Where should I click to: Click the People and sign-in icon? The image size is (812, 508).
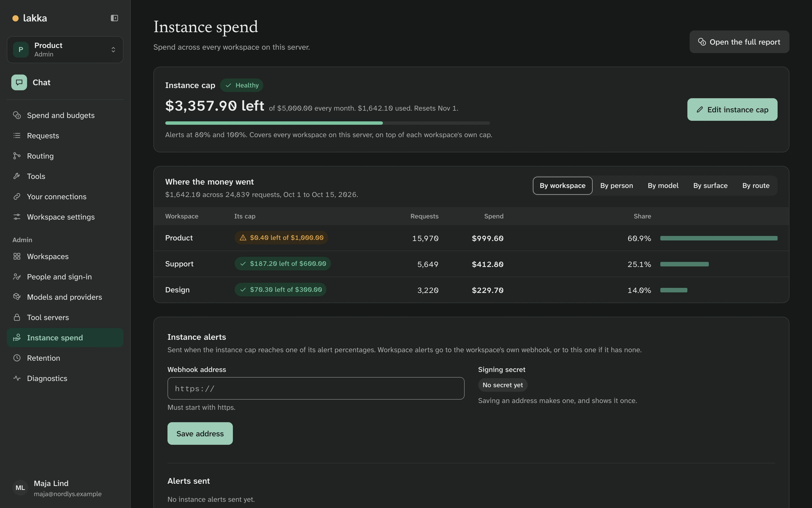[x=17, y=277]
